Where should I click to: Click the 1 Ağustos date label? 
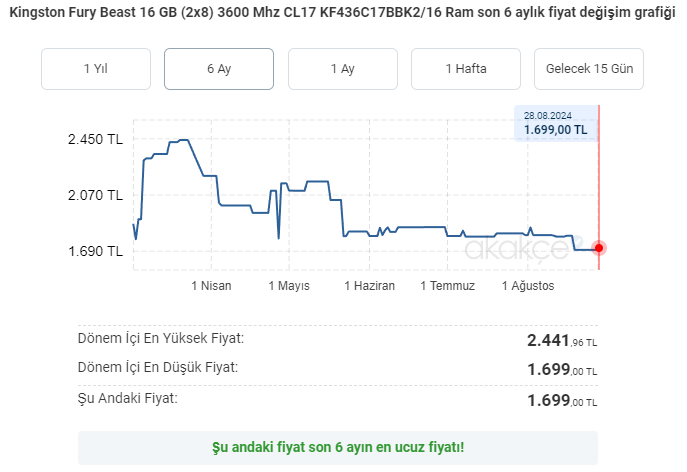(x=527, y=286)
